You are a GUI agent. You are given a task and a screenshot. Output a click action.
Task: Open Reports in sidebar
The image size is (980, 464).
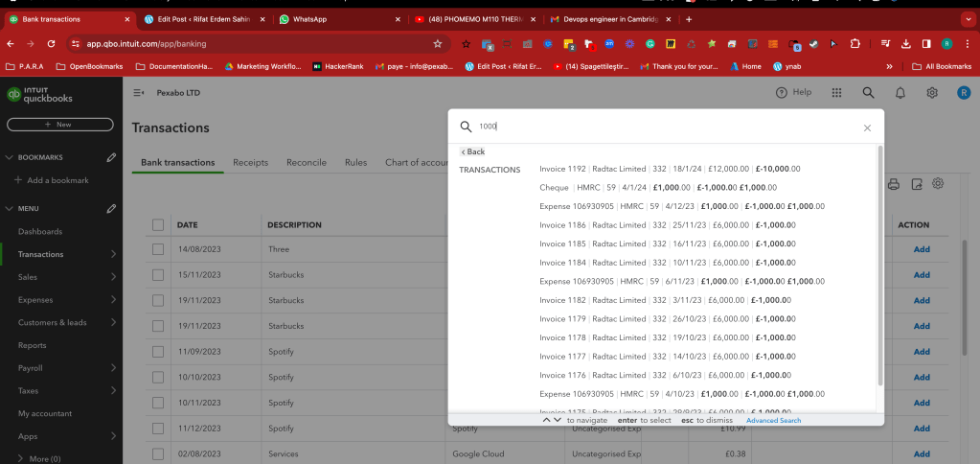coord(33,345)
